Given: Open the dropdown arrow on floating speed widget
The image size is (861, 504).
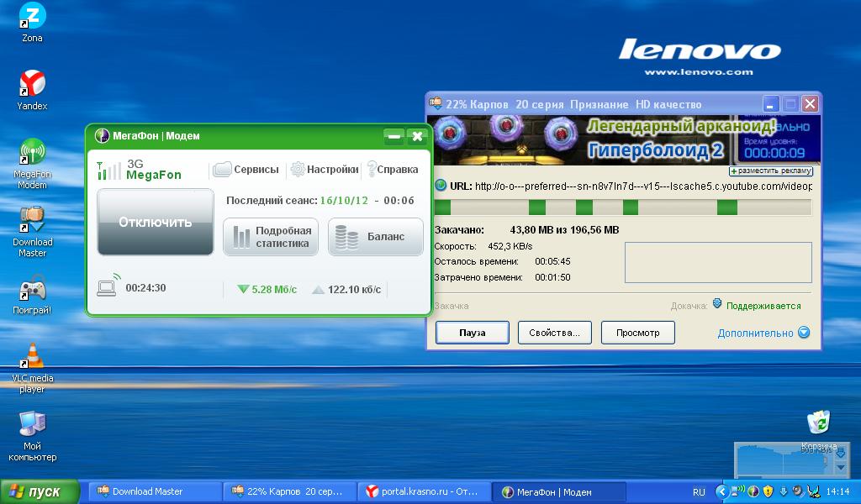Looking at the screenshot, I should [x=840, y=468].
